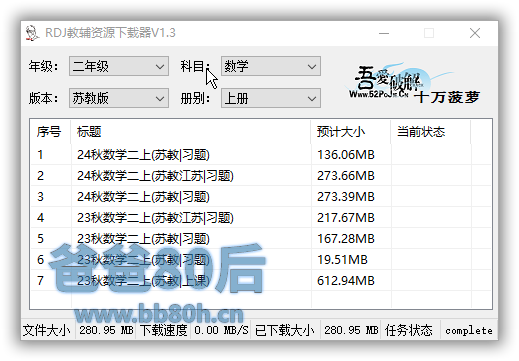Open the 版本 dropdown showing 苏教版
This screenshot has height=361, width=519.
click(x=119, y=98)
